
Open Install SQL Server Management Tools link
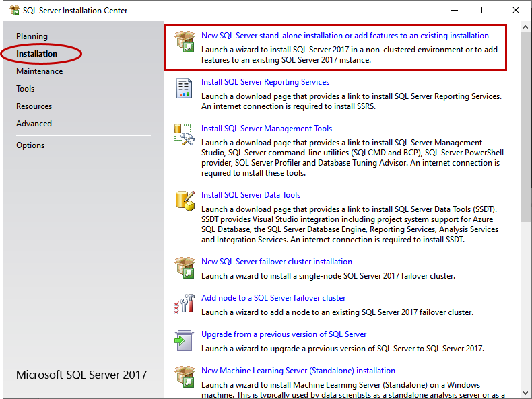pos(267,129)
